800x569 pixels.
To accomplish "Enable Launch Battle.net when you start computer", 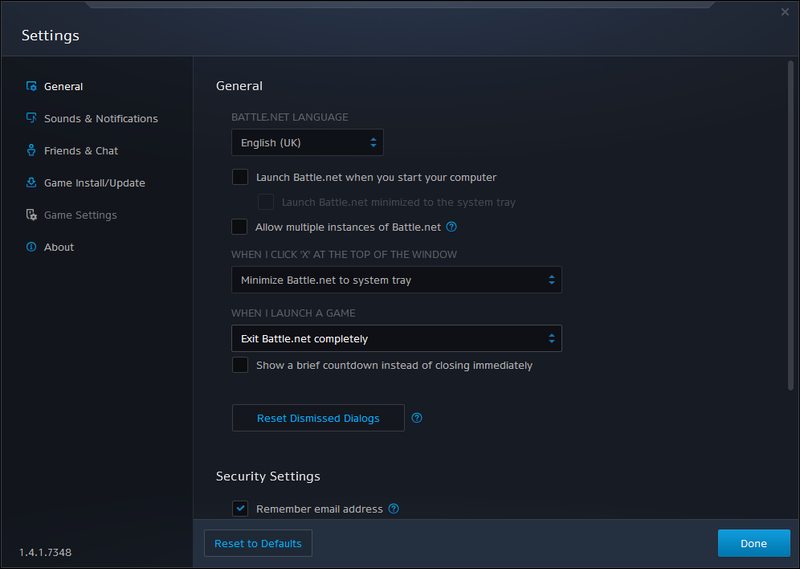I will tap(240, 177).
